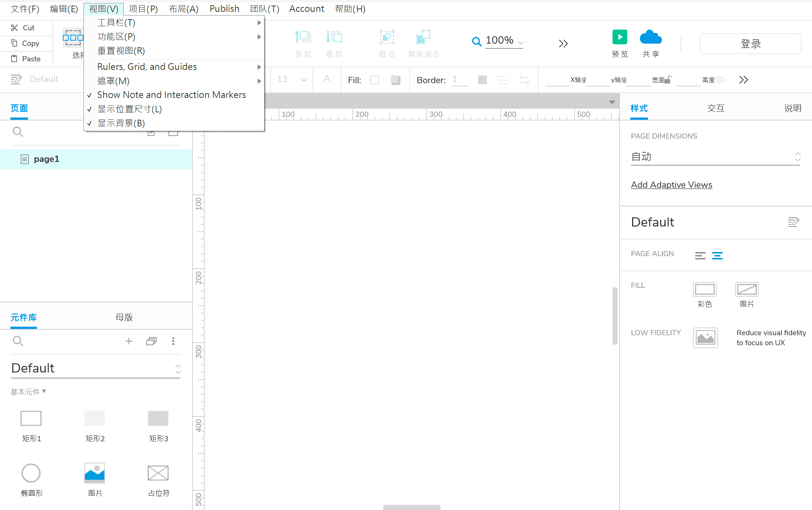Click the blue cloud Share icon
This screenshot has height=510, width=812.
tap(651, 37)
